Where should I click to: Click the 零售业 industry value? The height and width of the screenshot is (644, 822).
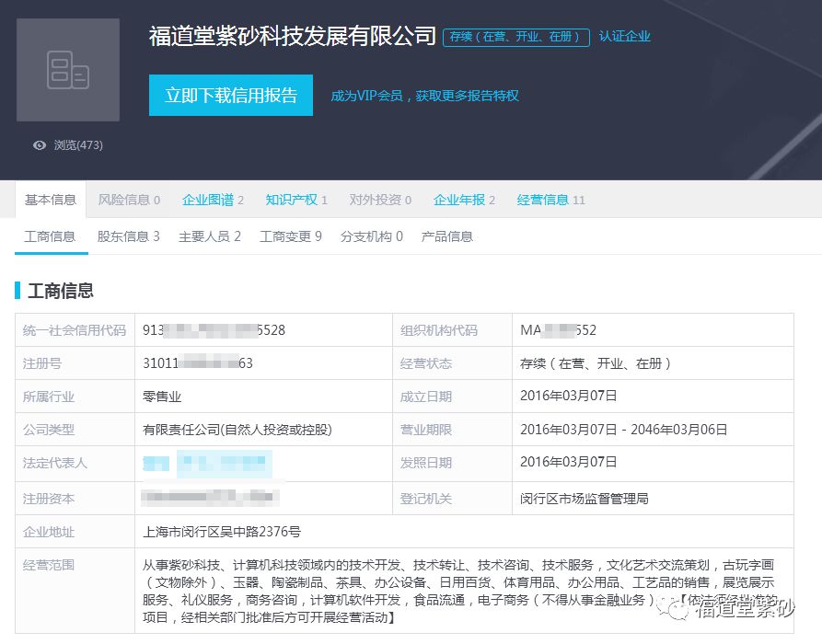tap(162, 397)
